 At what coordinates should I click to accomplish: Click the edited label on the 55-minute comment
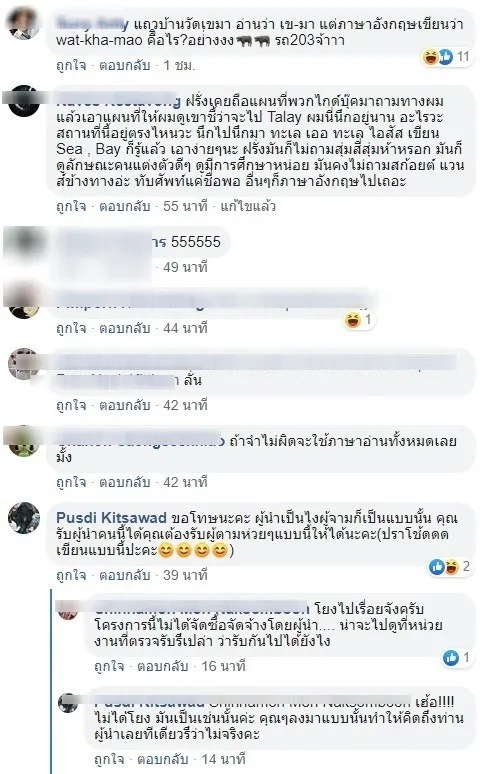pos(248,206)
